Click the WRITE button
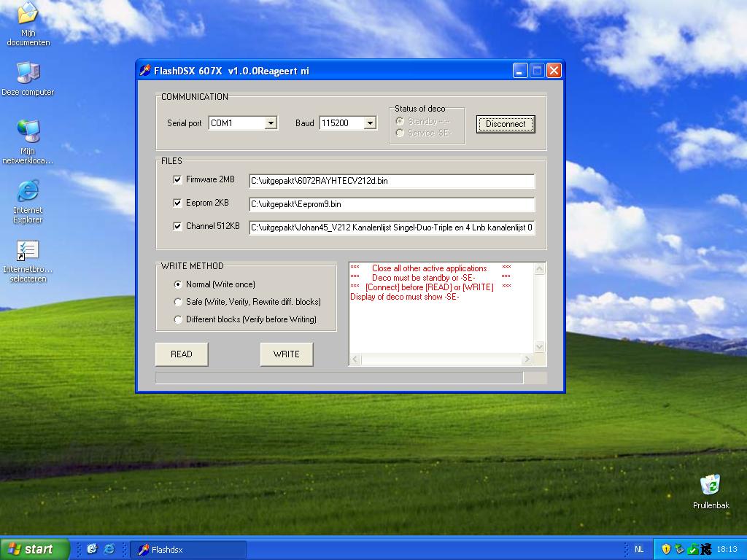This screenshot has height=560, width=747. pos(286,354)
